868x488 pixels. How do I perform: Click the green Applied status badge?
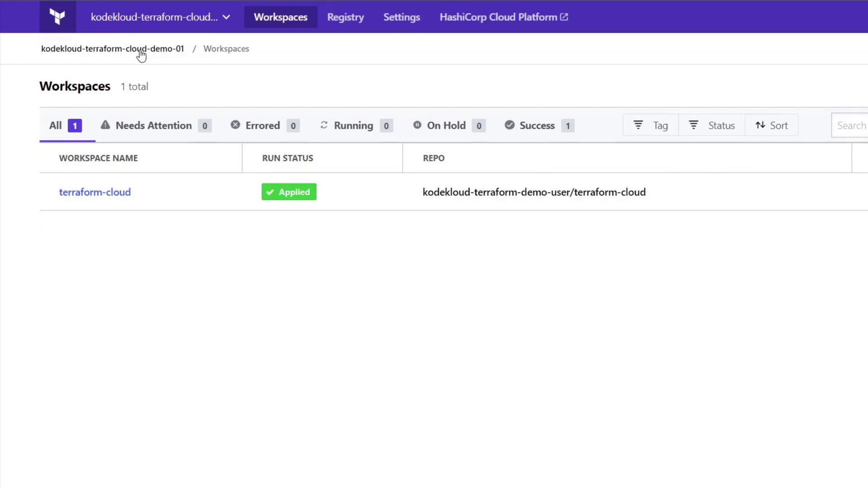tap(289, 192)
